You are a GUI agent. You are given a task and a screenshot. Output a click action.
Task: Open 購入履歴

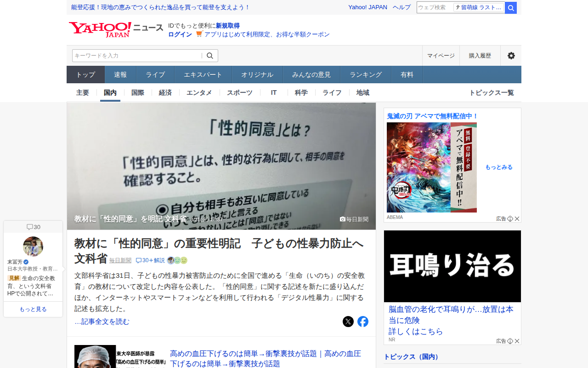[x=480, y=56]
